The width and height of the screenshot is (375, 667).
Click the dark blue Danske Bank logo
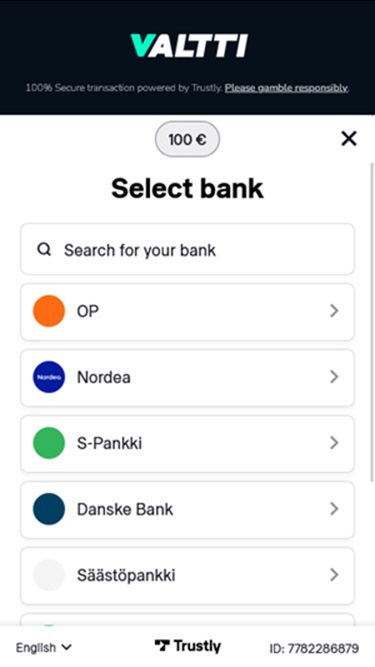[x=49, y=509]
